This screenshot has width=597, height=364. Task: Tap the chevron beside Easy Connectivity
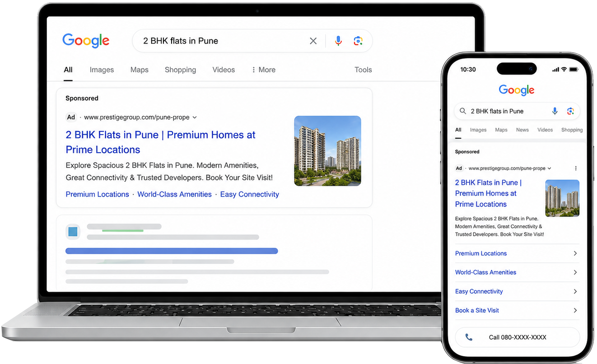pos(575,291)
